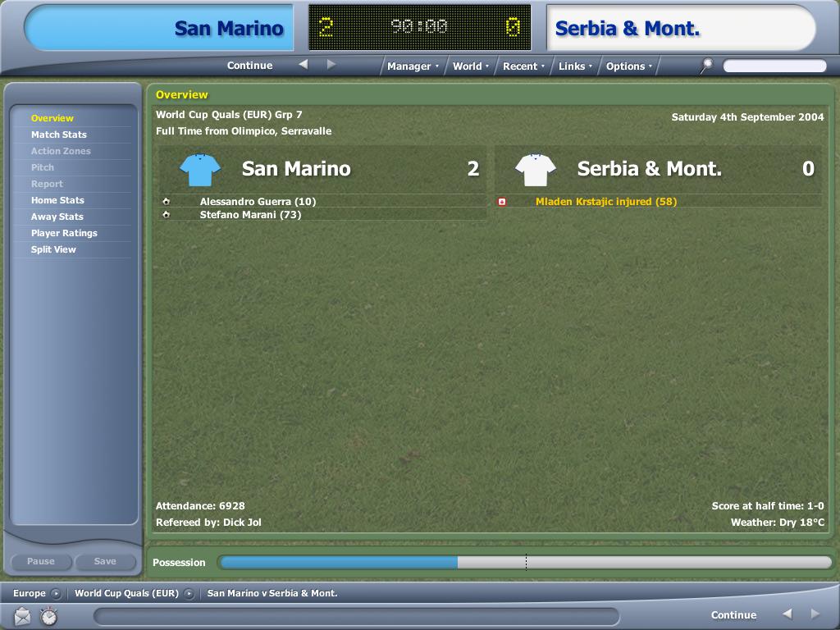Click the goal ball icon beside Stefano Marani
This screenshot has height=630, width=840.
click(x=166, y=215)
